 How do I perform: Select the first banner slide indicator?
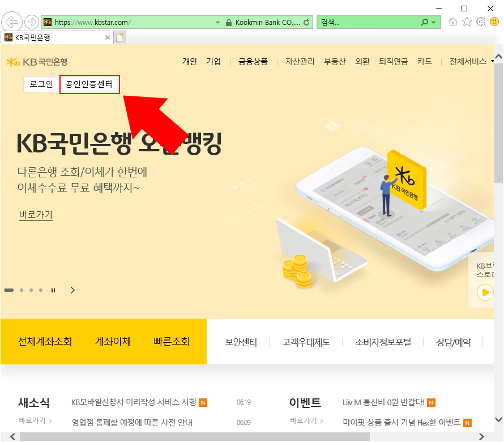[8, 290]
